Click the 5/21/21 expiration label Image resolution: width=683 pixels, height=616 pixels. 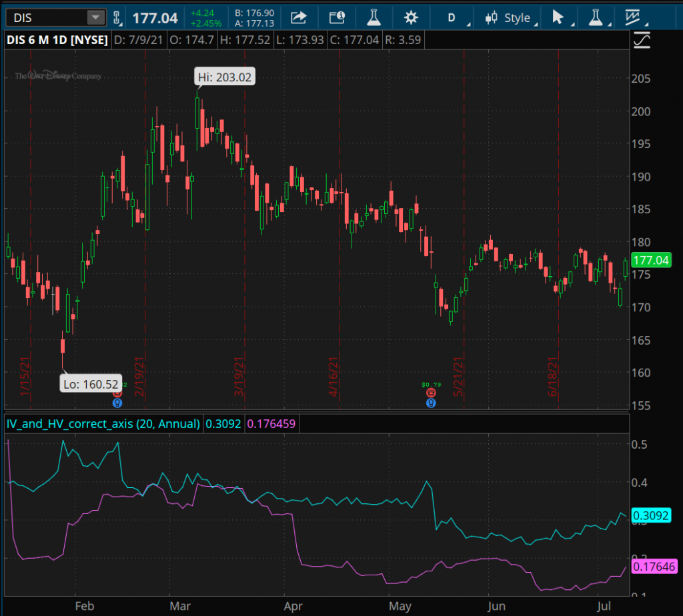click(x=458, y=377)
